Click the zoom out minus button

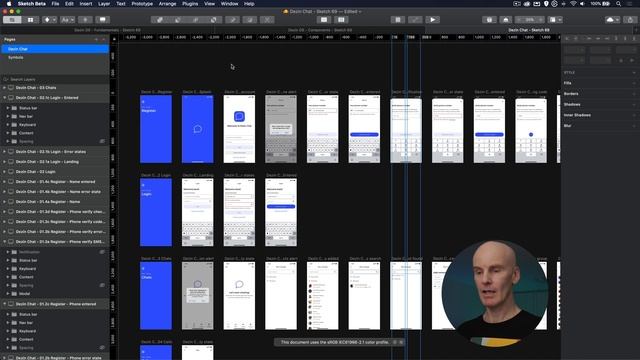pos(519,20)
